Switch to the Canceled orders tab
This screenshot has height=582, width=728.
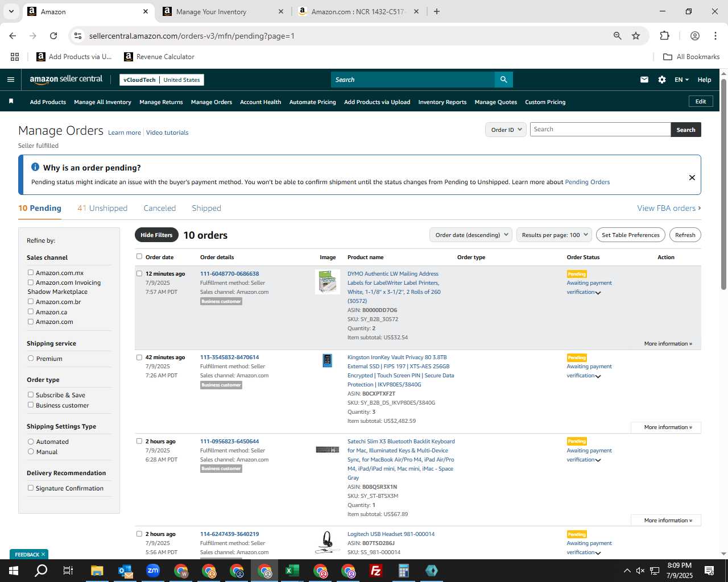[x=160, y=208]
